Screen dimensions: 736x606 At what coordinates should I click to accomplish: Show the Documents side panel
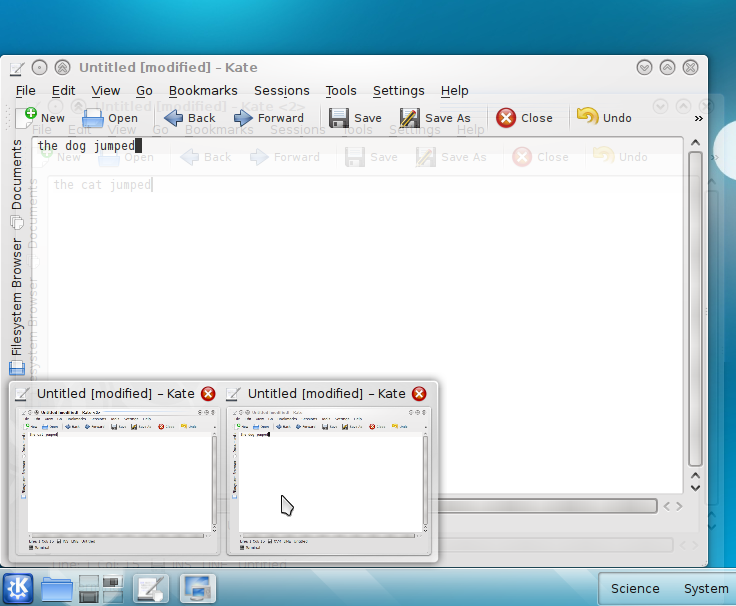click(17, 184)
